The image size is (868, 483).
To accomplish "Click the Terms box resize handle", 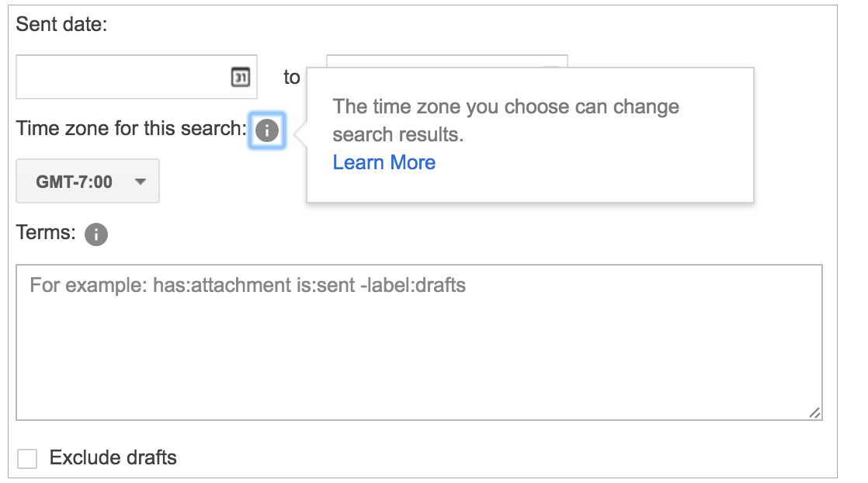I will [x=814, y=413].
